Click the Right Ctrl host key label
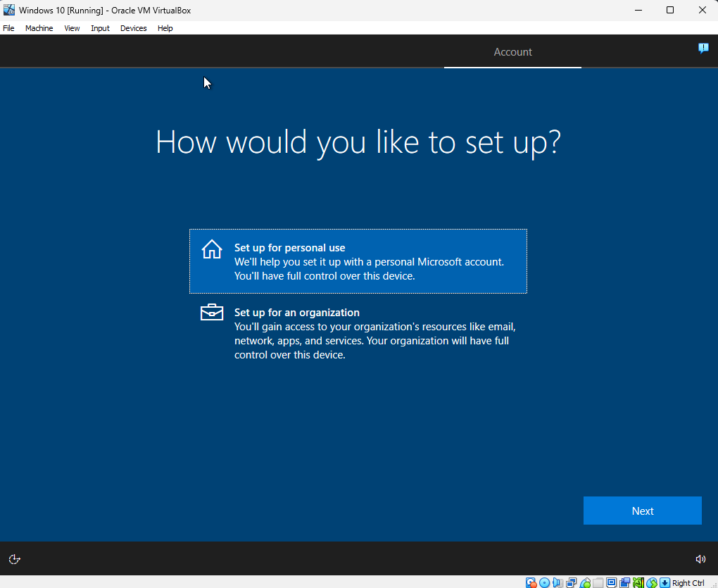The image size is (718, 588). tap(688, 582)
